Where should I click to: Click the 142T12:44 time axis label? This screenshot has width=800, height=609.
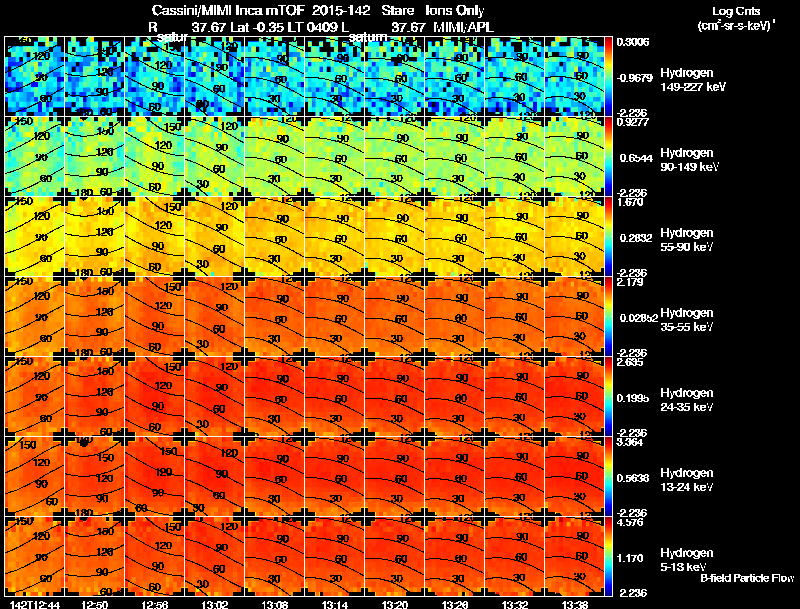coord(35,604)
